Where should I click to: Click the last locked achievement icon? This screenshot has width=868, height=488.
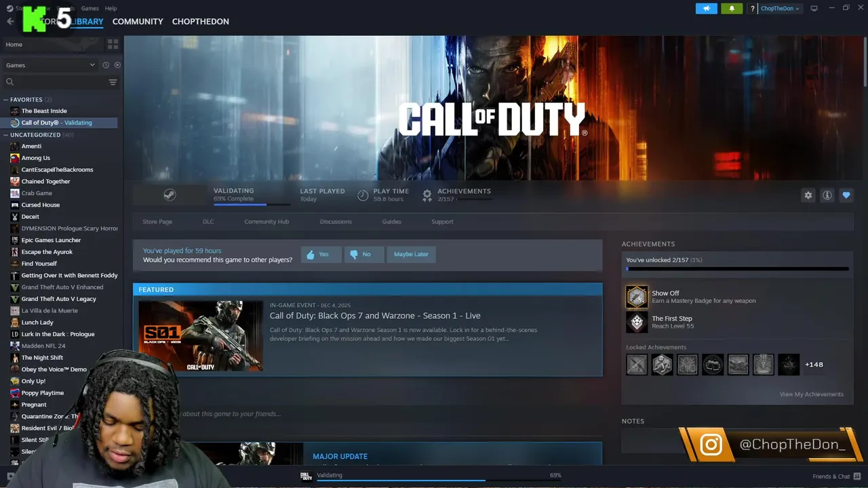(x=789, y=365)
